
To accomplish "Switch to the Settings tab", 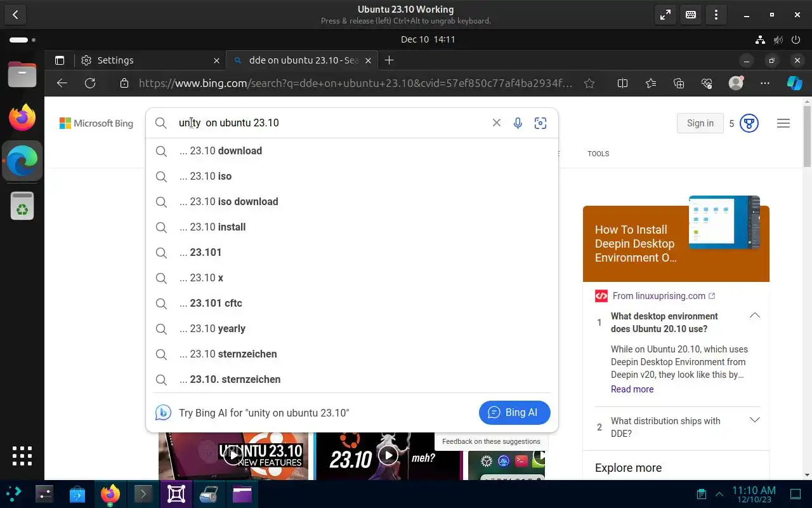I will (x=149, y=60).
